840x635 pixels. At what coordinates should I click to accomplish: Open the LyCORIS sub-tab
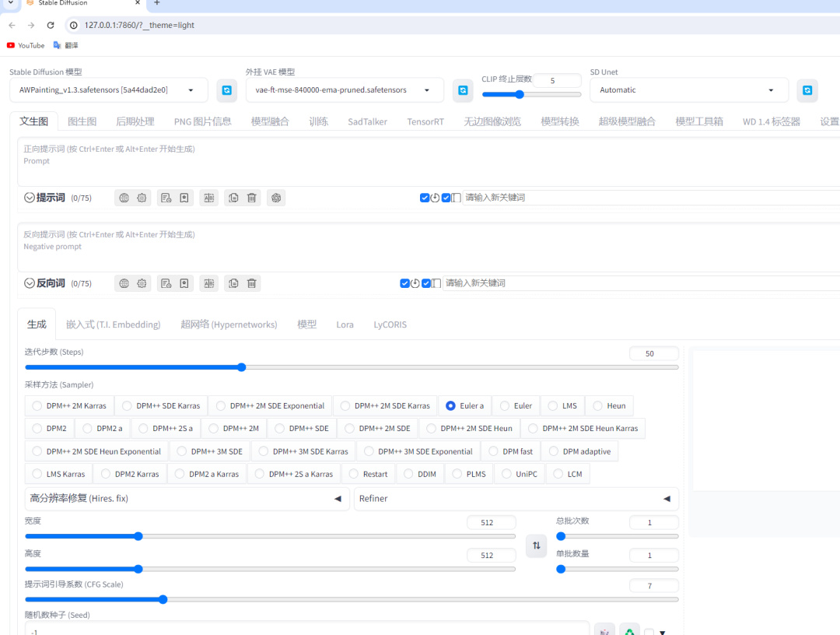point(390,325)
